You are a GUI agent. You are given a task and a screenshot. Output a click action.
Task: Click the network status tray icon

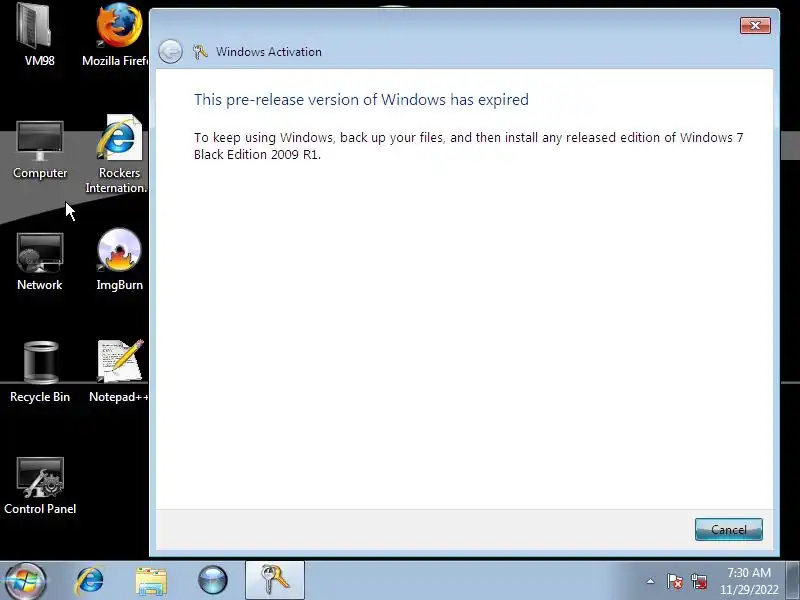[699, 581]
